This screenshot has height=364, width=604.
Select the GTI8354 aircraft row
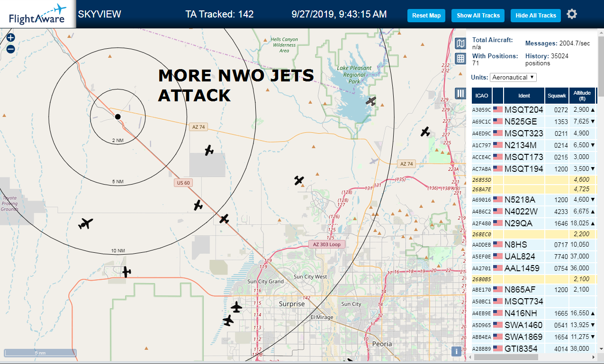click(534, 349)
